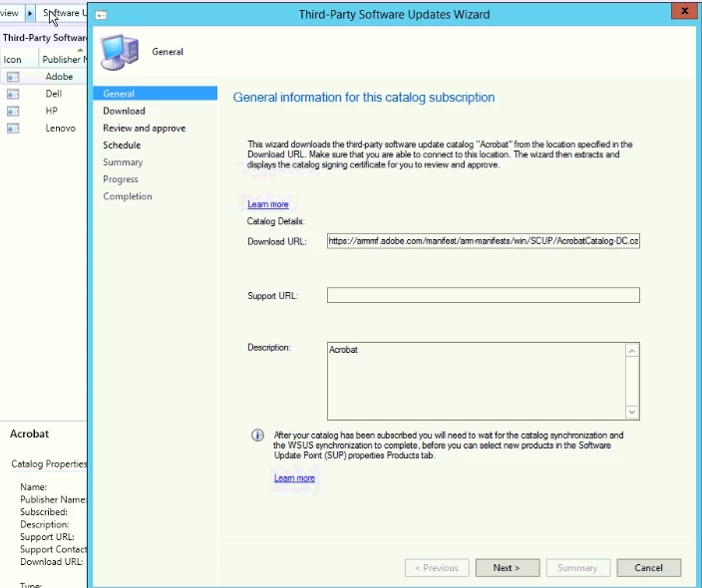Click the HP row catalog icon
Image resolution: width=702 pixels, height=588 pixels.
click(13, 111)
